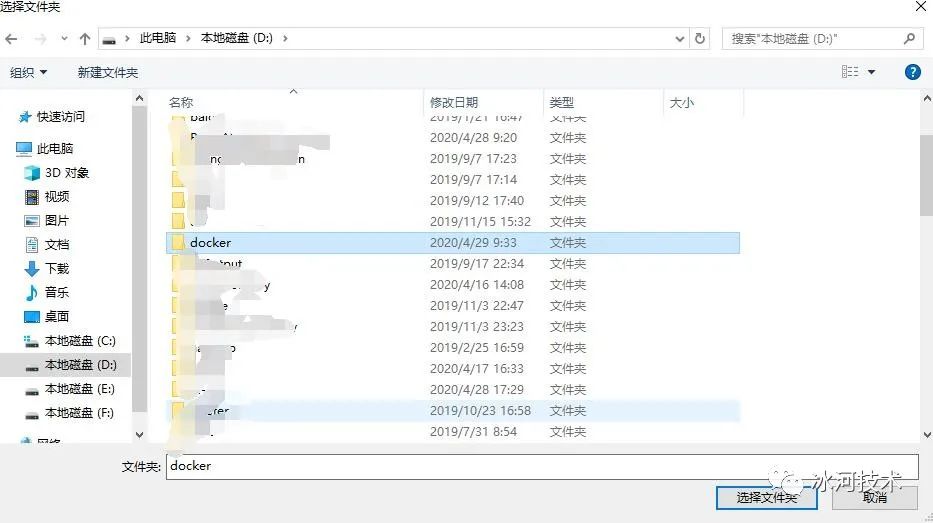This screenshot has height=523, width=933.
Task: Open help with the question mark icon
Action: [912, 72]
